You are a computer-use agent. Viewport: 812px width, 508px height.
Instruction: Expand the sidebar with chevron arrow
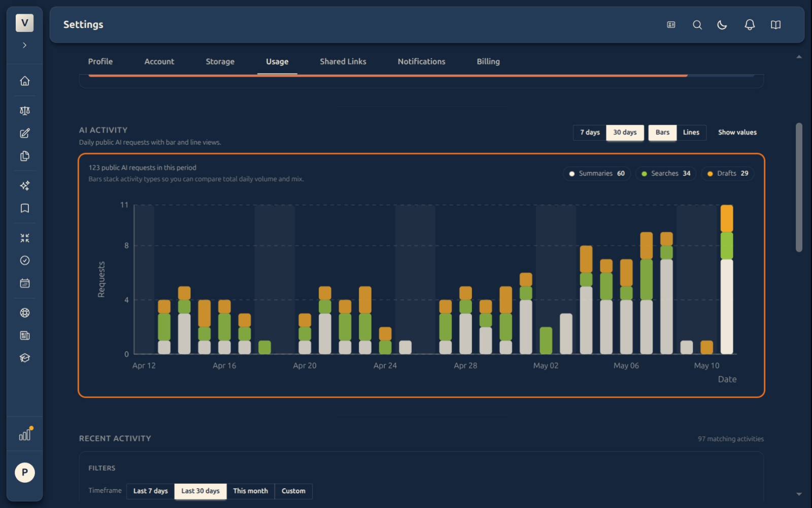(x=24, y=45)
